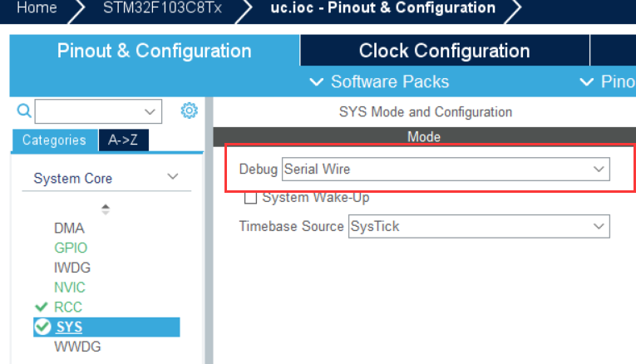Click uc.ioc - Pinout & Configuration breadcrumb

point(383,7)
